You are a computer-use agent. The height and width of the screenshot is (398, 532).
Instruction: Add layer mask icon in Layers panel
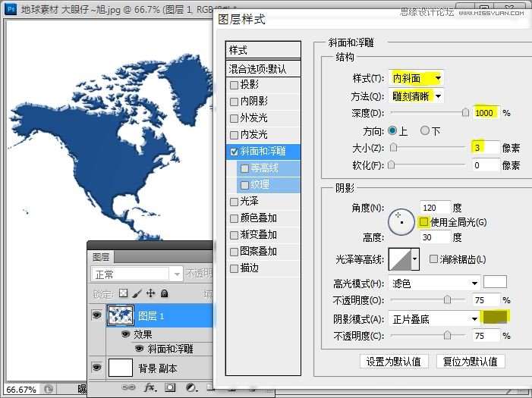click(x=171, y=388)
